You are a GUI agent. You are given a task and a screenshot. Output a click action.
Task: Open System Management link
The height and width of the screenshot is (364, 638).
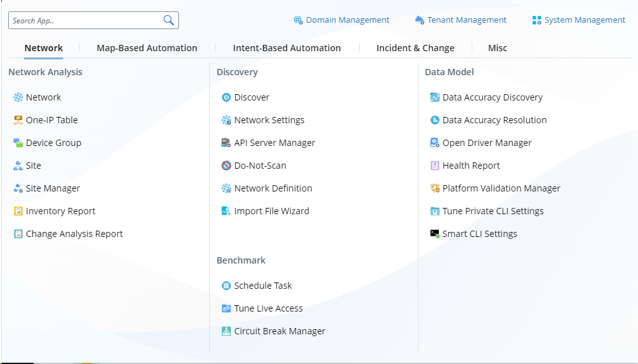tap(584, 20)
